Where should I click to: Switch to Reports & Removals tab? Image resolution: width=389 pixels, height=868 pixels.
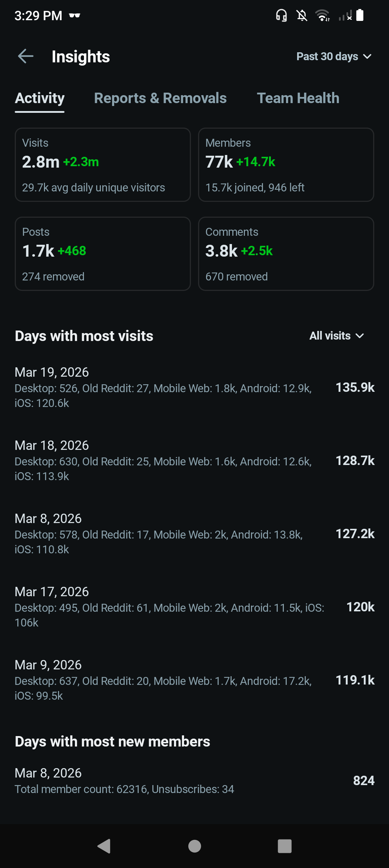tap(160, 98)
